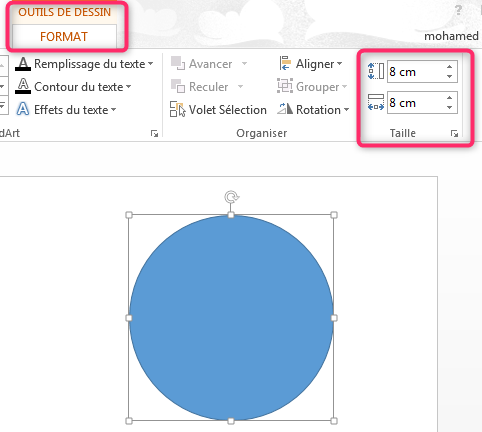Open the WordArt styles dialog launcher
This screenshot has height=432, width=482.
[x=154, y=134]
